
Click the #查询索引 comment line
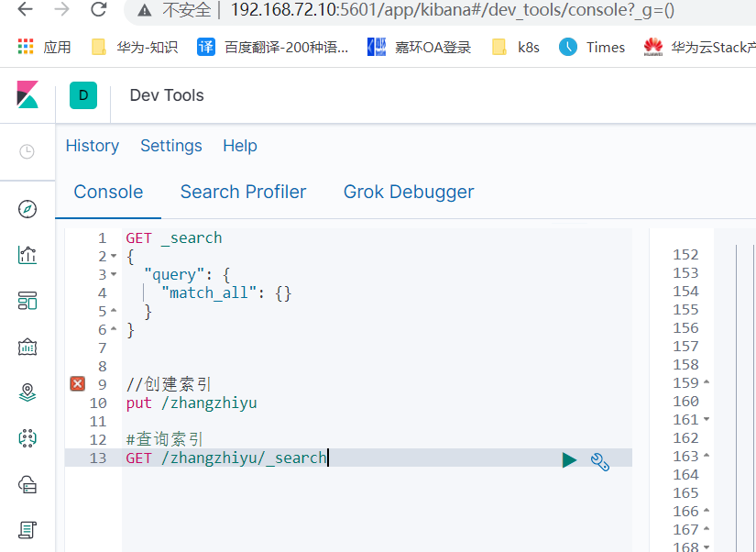(x=164, y=439)
